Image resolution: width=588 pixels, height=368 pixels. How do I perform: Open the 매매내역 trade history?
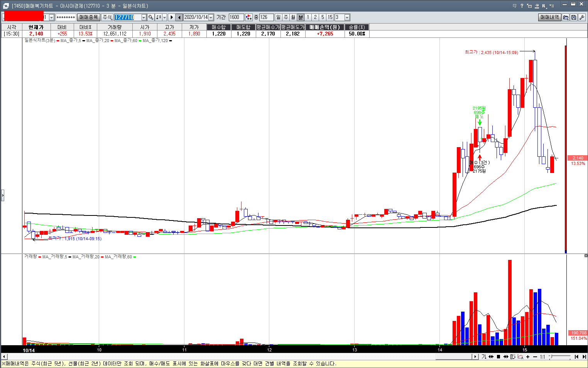(x=550, y=17)
